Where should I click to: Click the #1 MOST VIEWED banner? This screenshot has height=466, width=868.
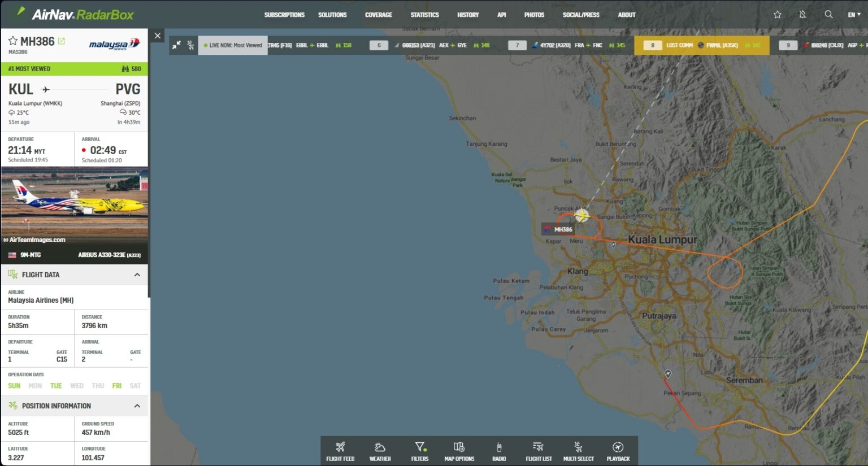75,69
